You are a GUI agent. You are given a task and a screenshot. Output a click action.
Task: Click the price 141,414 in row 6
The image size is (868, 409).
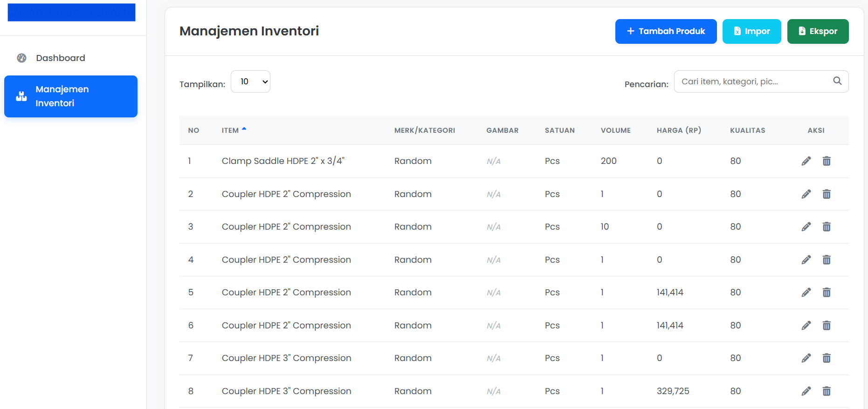pos(670,325)
